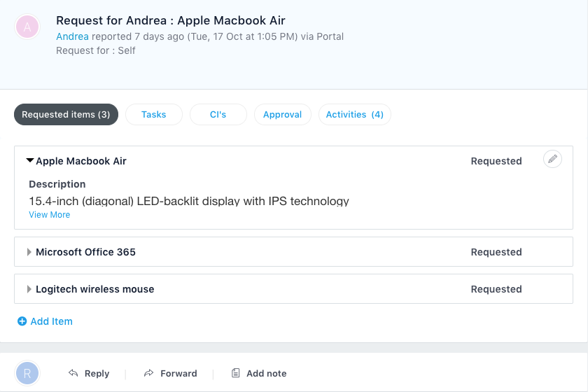
Task: Click the note document icon
Action: 235,373
